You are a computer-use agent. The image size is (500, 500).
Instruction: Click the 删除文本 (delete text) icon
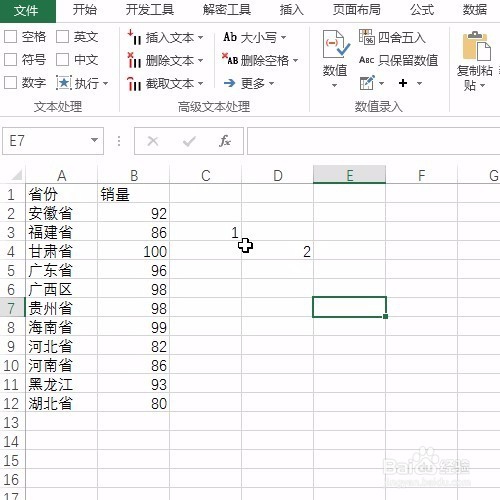pos(134,60)
